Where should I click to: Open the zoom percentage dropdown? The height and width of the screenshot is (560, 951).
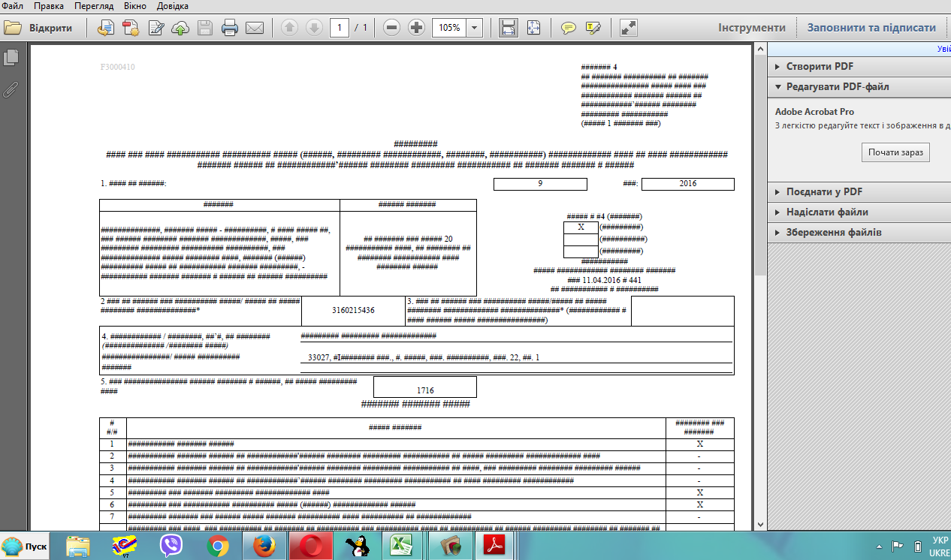[x=475, y=28]
